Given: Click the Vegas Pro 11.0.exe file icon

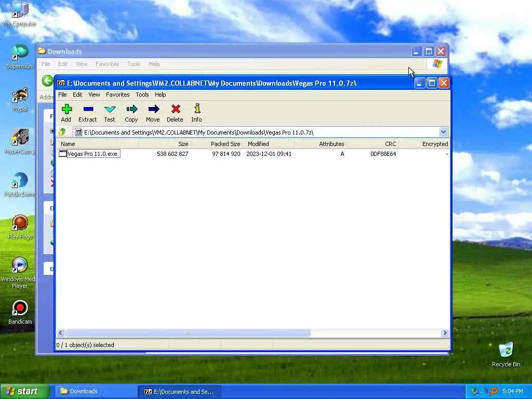Looking at the screenshot, I should pos(62,153).
